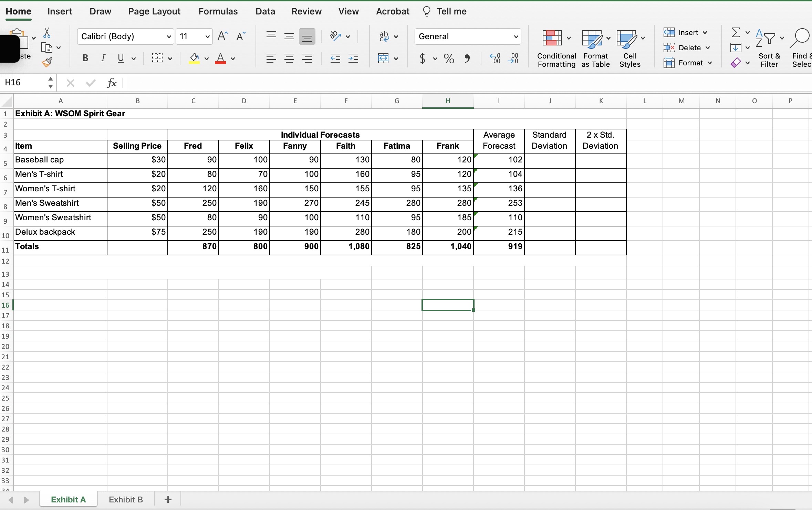Toggle Italic formatting
The height and width of the screenshot is (510, 812).
pyautogui.click(x=103, y=59)
